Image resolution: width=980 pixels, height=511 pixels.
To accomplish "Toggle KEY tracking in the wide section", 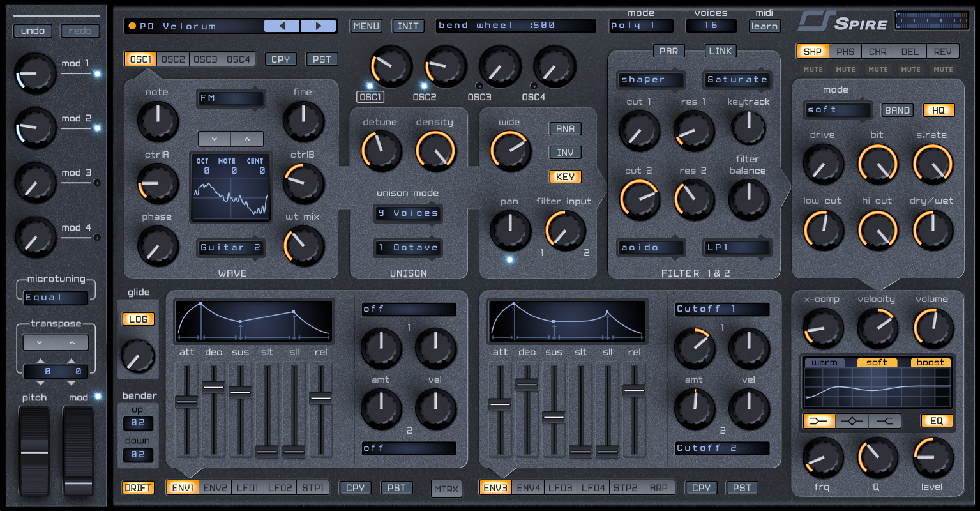I will (564, 176).
